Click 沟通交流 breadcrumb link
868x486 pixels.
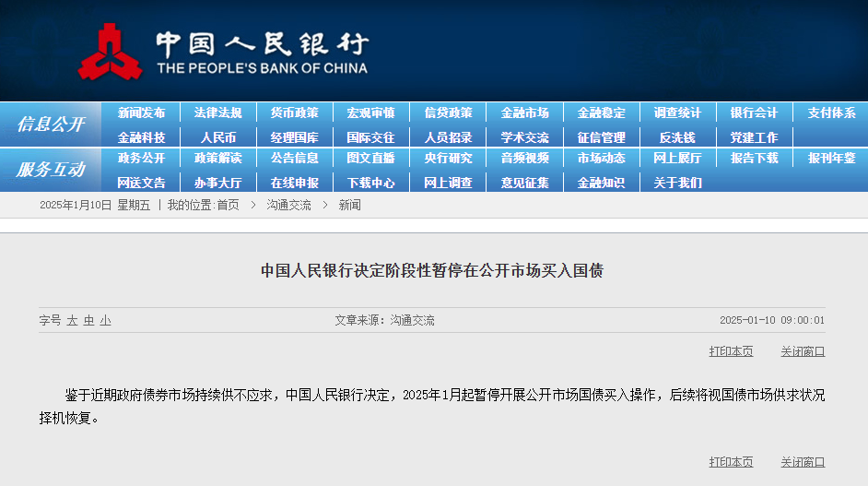click(x=289, y=206)
